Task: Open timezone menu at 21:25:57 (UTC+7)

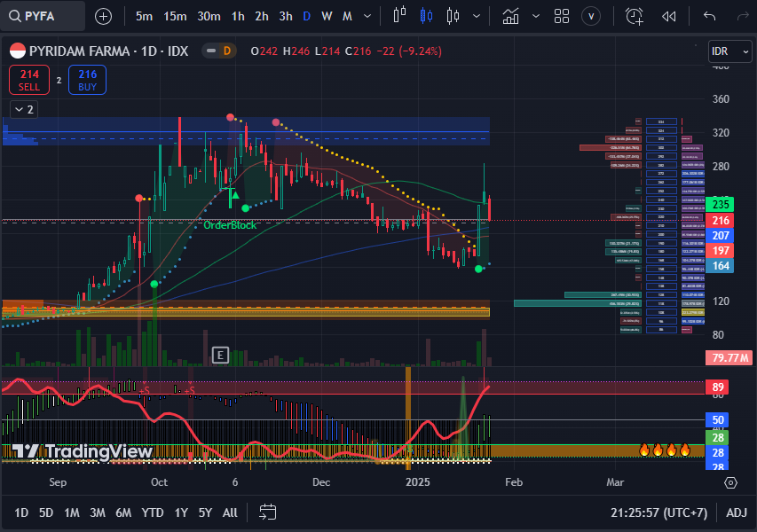Action: click(x=659, y=512)
